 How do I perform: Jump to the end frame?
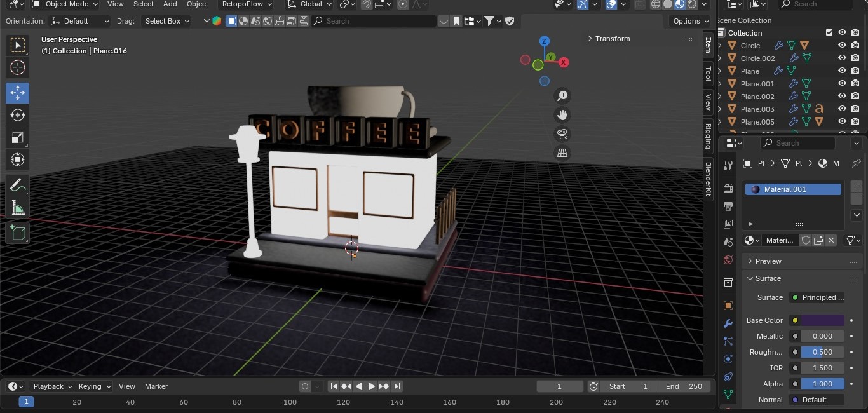click(397, 386)
